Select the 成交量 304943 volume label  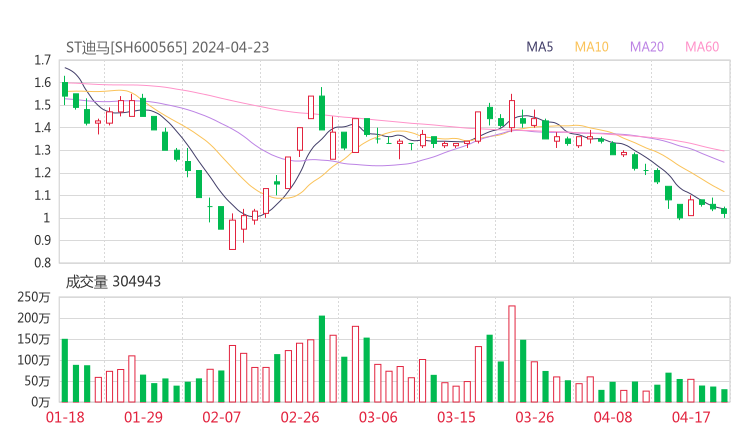coord(113,282)
